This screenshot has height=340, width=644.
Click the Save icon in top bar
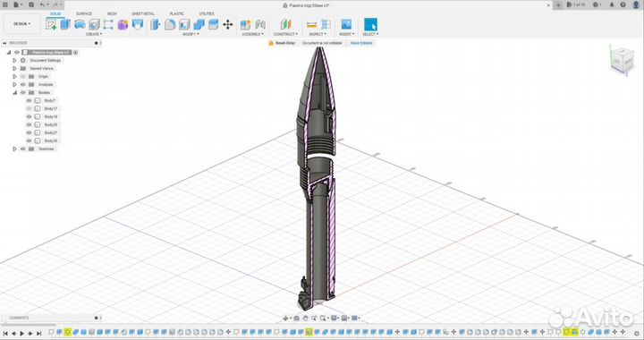point(31,5)
